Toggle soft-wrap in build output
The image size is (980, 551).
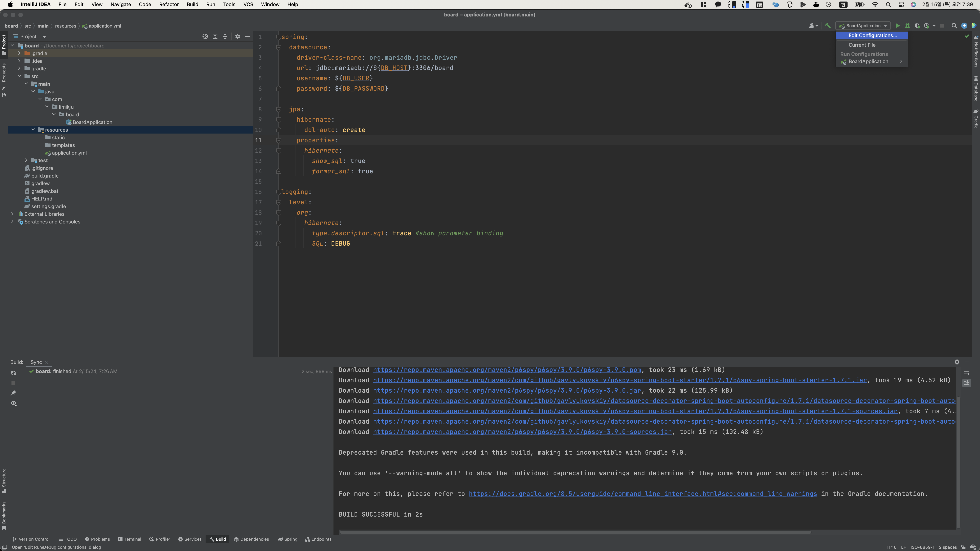point(966,373)
